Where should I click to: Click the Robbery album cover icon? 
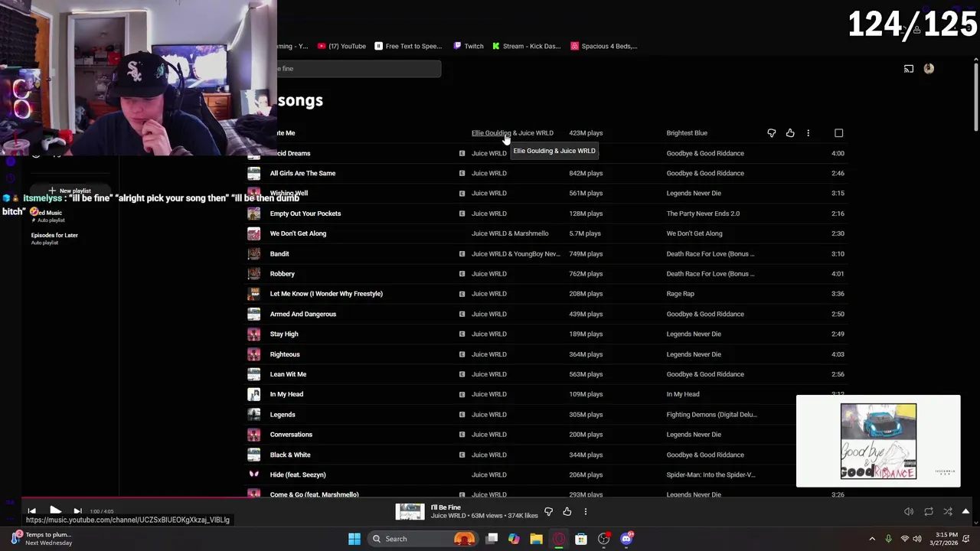(x=253, y=273)
